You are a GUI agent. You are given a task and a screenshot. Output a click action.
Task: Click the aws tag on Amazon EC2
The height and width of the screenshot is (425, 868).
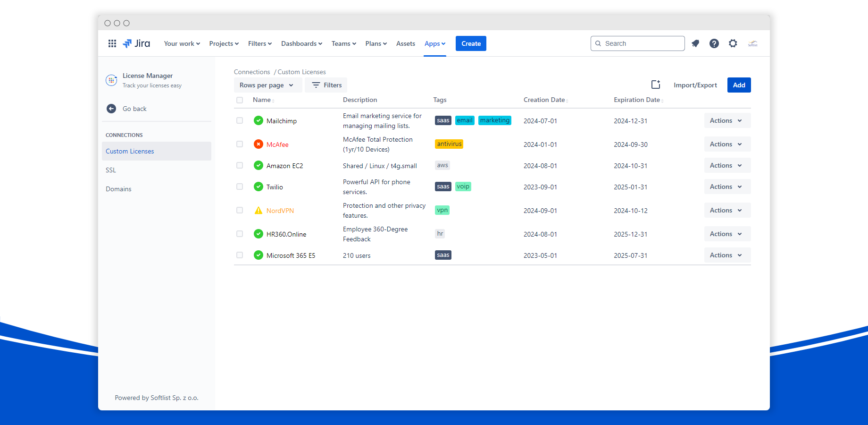[x=442, y=165]
